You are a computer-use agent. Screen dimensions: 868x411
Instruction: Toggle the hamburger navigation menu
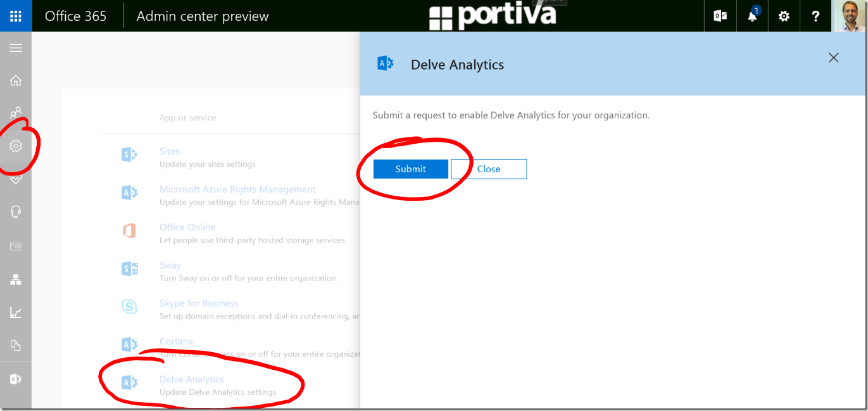16,48
